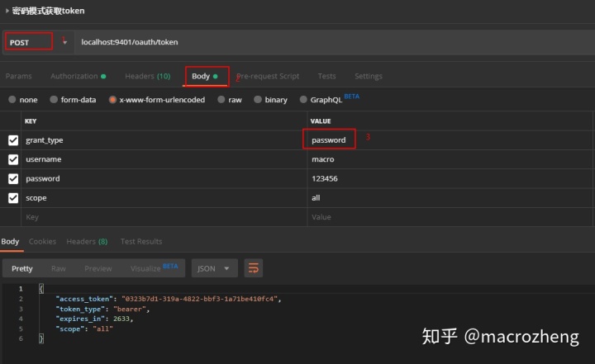Open the Authorization tab
The width and height of the screenshot is (595, 364).
(78, 76)
